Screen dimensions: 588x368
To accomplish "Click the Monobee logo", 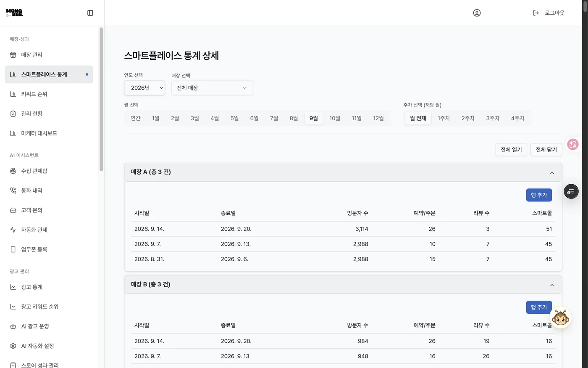I will 15,13.
